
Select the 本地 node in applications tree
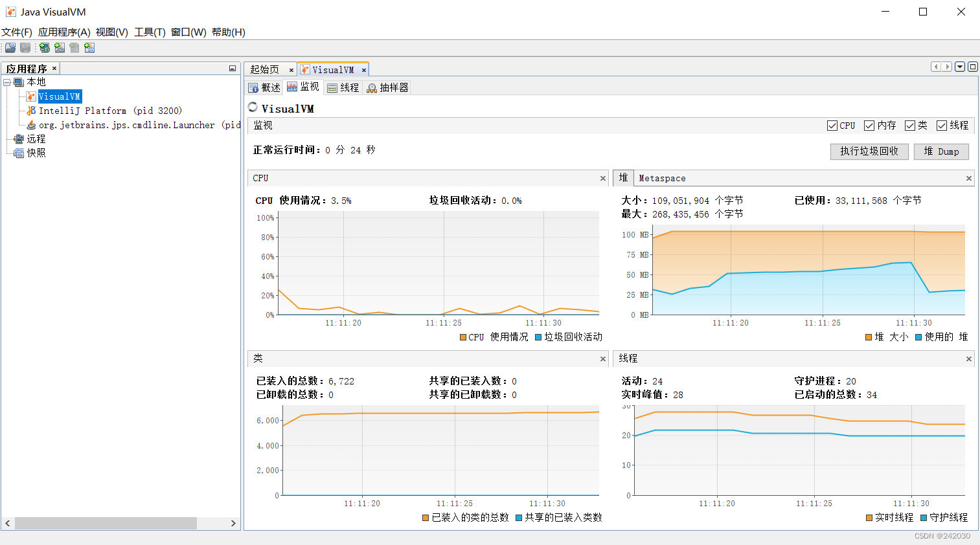click(36, 82)
